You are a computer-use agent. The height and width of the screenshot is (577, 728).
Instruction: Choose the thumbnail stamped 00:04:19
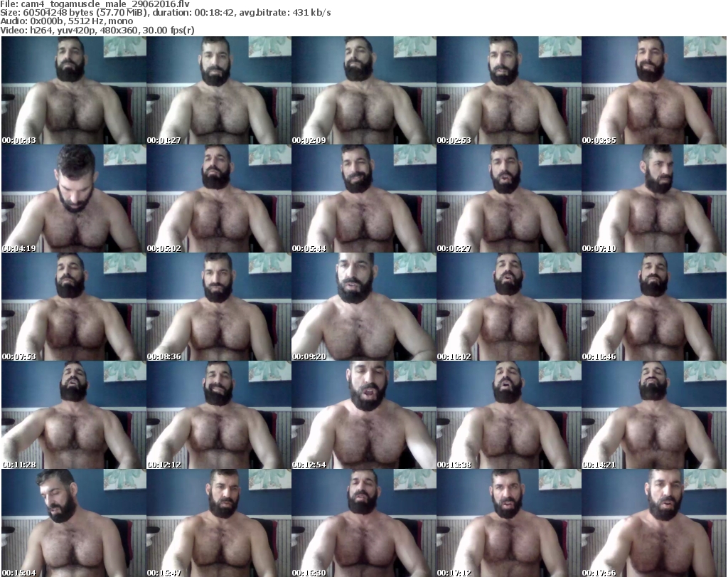74,198
